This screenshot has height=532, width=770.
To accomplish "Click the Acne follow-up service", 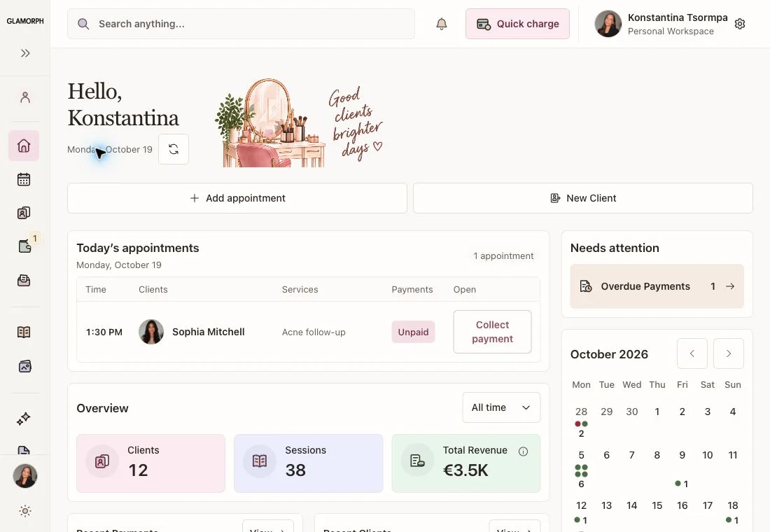I will [x=314, y=332].
